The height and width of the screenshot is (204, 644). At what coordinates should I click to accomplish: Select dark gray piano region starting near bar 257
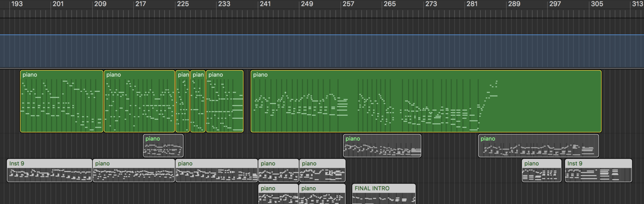click(382, 146)
